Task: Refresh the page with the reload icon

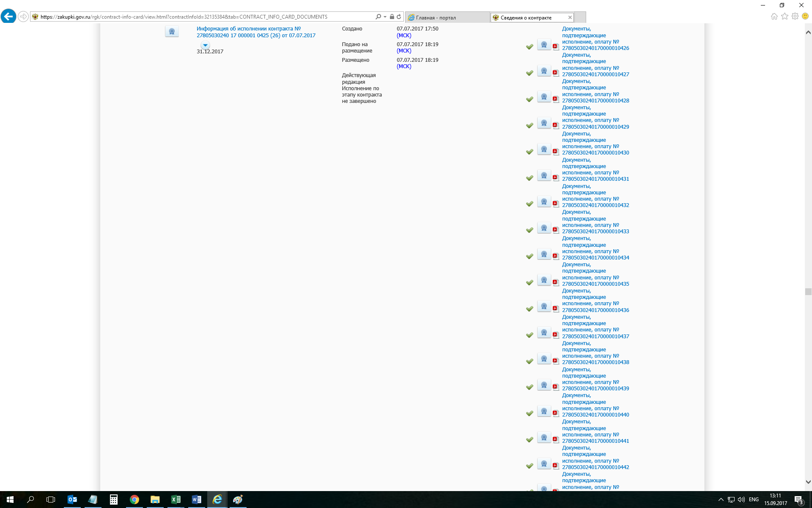Action: tap(399, 17)
